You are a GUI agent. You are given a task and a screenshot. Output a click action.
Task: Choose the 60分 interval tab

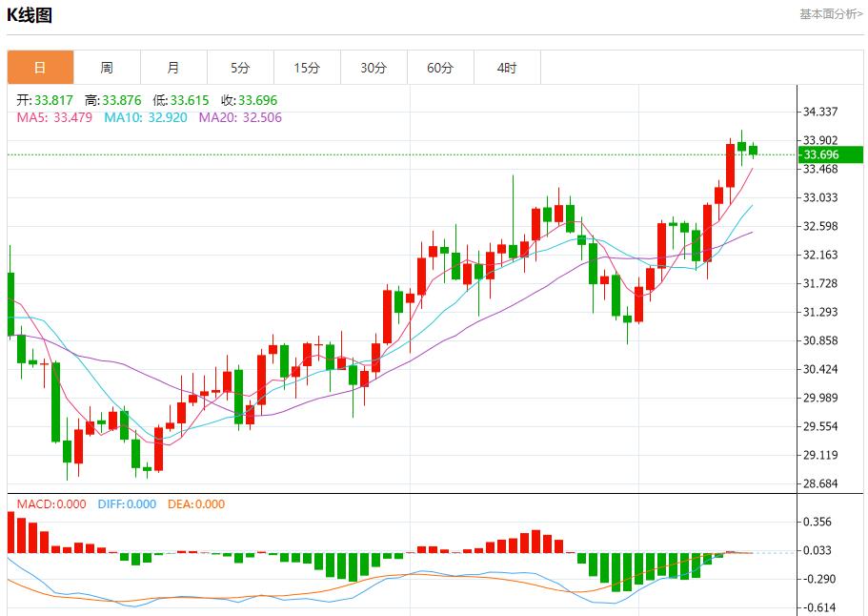(440, 68)
